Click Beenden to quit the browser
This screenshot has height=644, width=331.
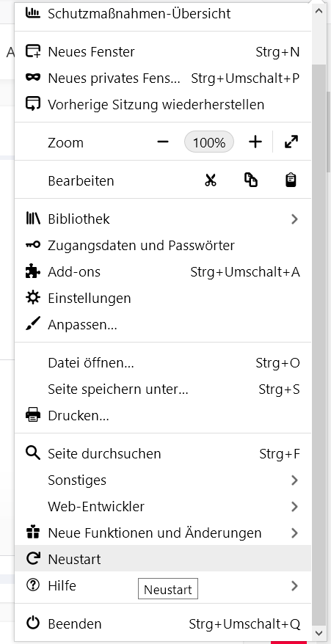(163, 624)
